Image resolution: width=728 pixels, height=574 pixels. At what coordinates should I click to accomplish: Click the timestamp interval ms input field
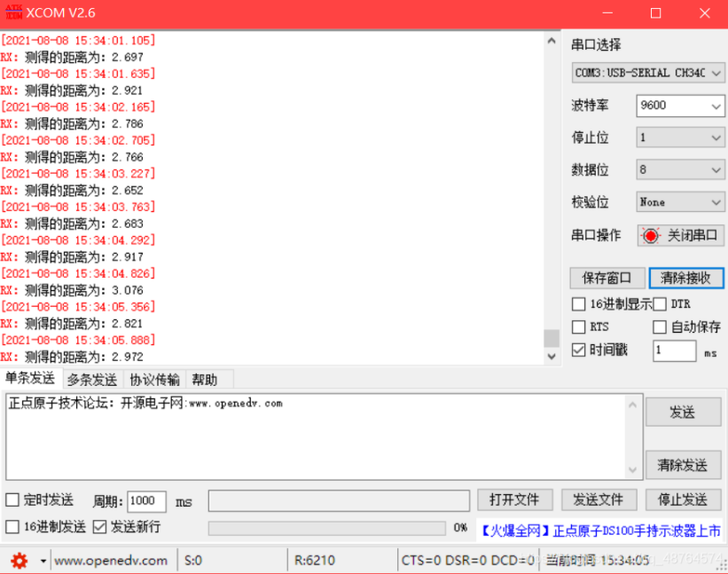(x=675, y=350)
